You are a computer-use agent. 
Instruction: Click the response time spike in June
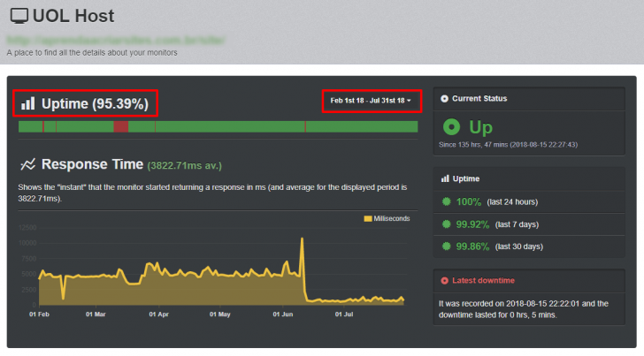click(x=303, y=239)
